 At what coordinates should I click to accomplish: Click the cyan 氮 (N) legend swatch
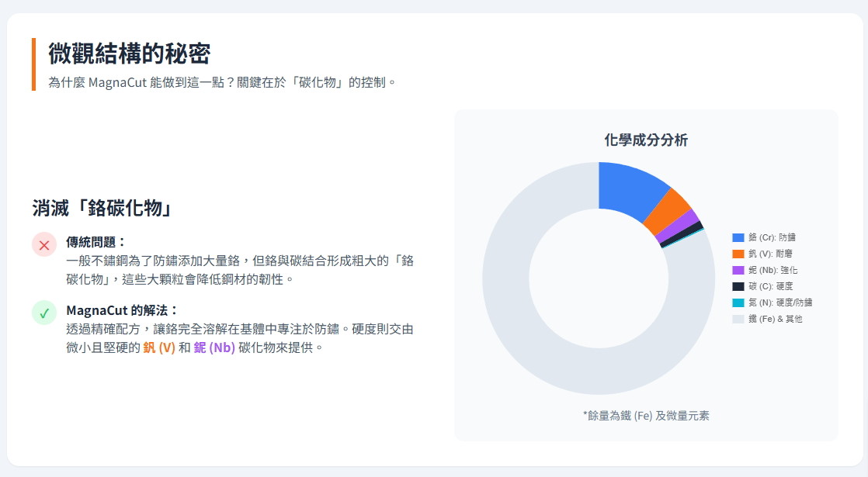(738, 302)
